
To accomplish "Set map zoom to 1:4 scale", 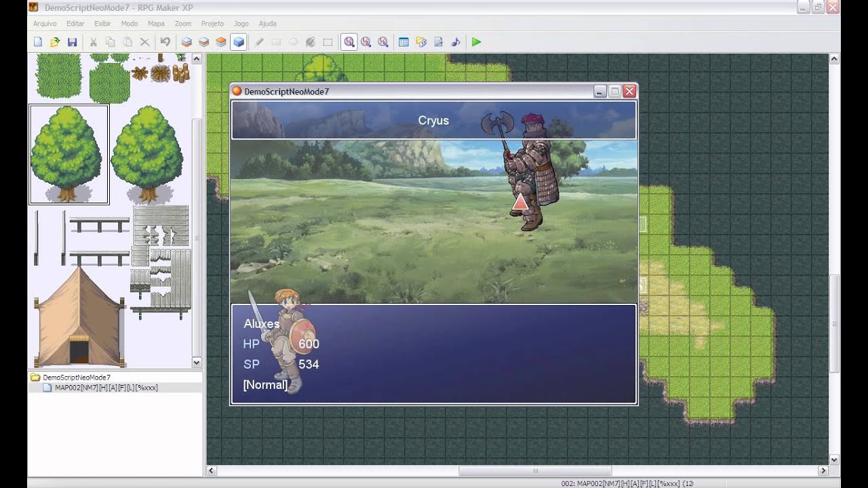I will (x=382, y=42).
